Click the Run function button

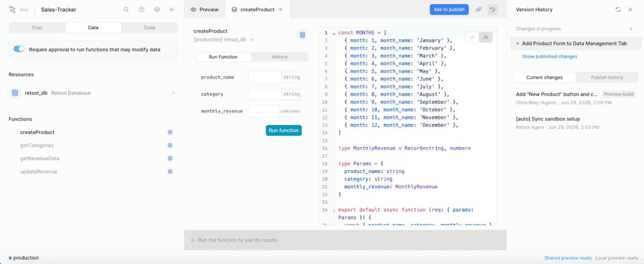pos(284,130)
